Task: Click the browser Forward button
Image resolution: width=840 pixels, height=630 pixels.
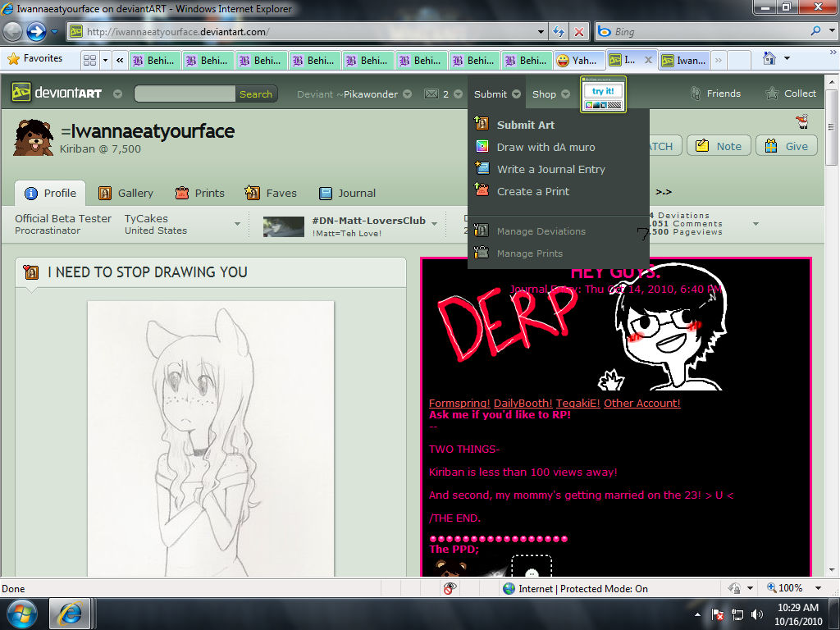Action: (x=36, y=32)
